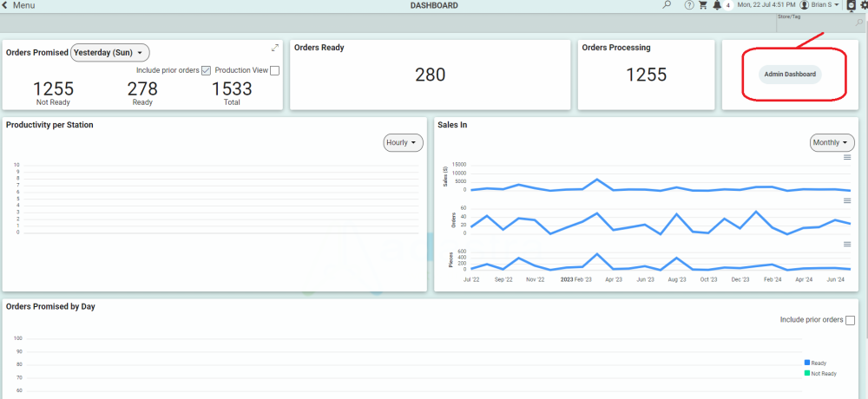Expand the Brian S account dropdown

pos(825,5)
